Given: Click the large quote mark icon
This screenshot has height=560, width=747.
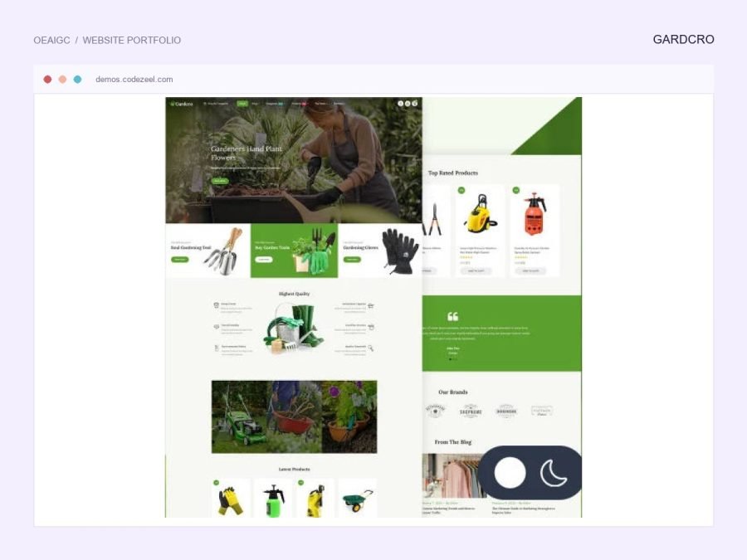Looking at the screenshot, I should pyautogui.click(x=452, y=317).
